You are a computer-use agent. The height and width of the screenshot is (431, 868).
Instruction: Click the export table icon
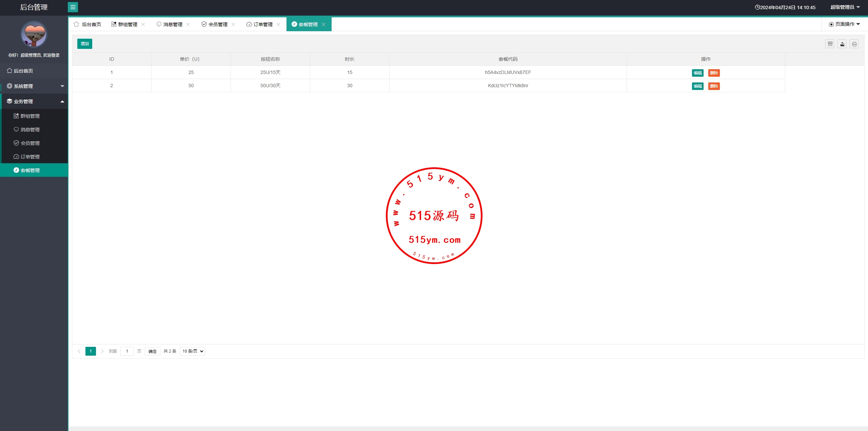tap(842, 44)
